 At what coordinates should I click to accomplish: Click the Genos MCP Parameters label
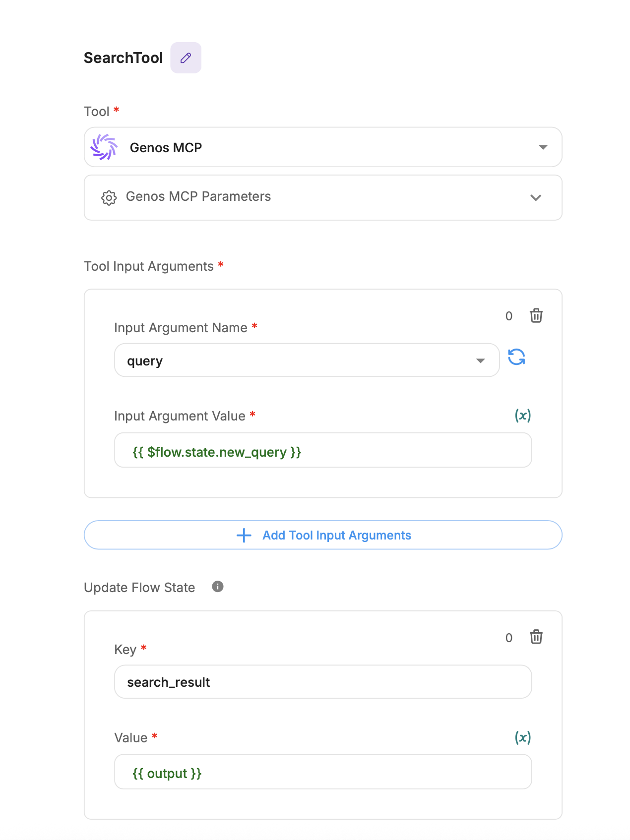tap(198, 197)
